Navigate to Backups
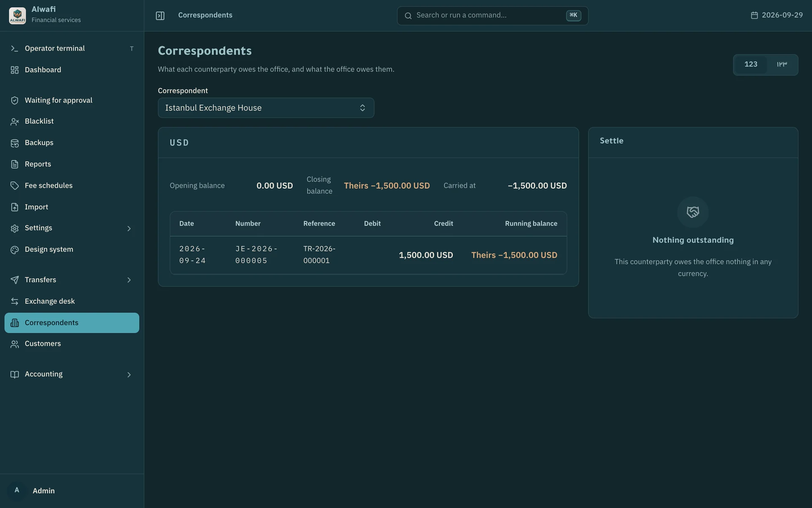The image size is (812, 508). tap(72, 143)
